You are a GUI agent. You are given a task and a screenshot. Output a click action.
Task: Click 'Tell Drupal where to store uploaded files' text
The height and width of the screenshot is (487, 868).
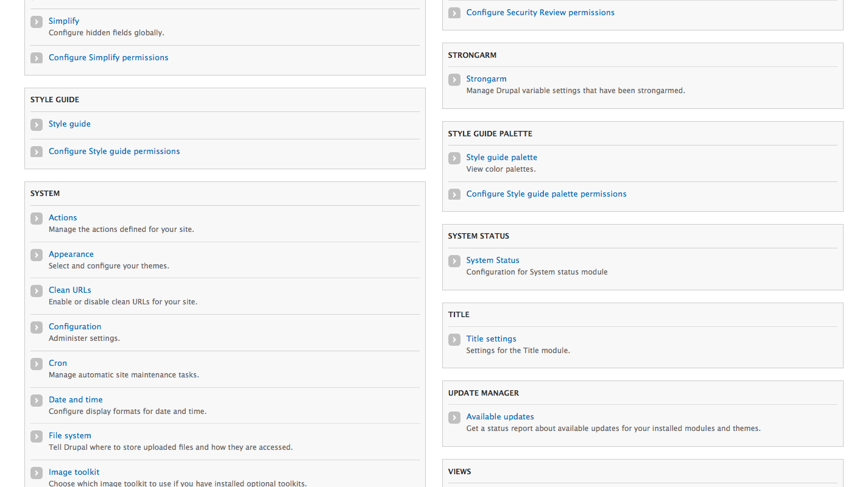coord(171,447)
